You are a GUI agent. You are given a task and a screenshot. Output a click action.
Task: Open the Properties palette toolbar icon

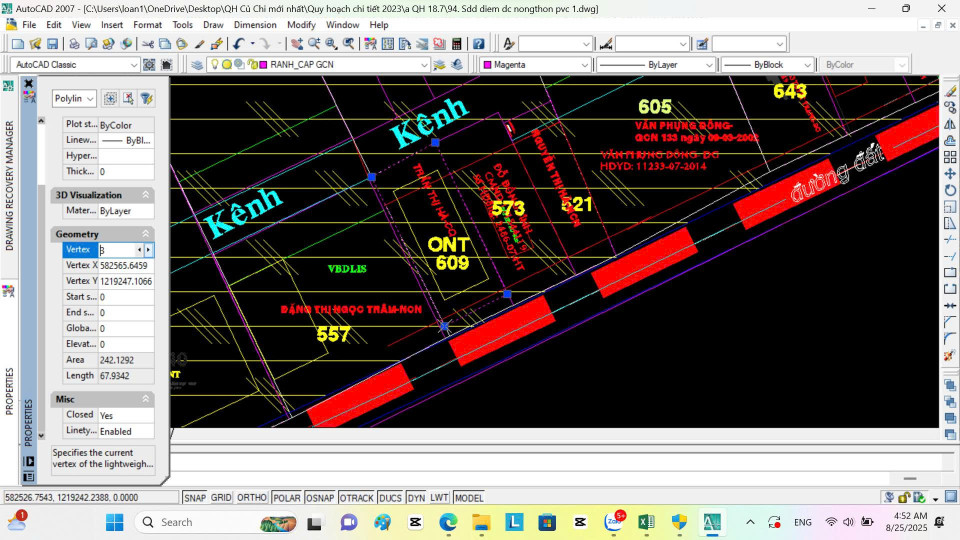click(x=370, y=44)
